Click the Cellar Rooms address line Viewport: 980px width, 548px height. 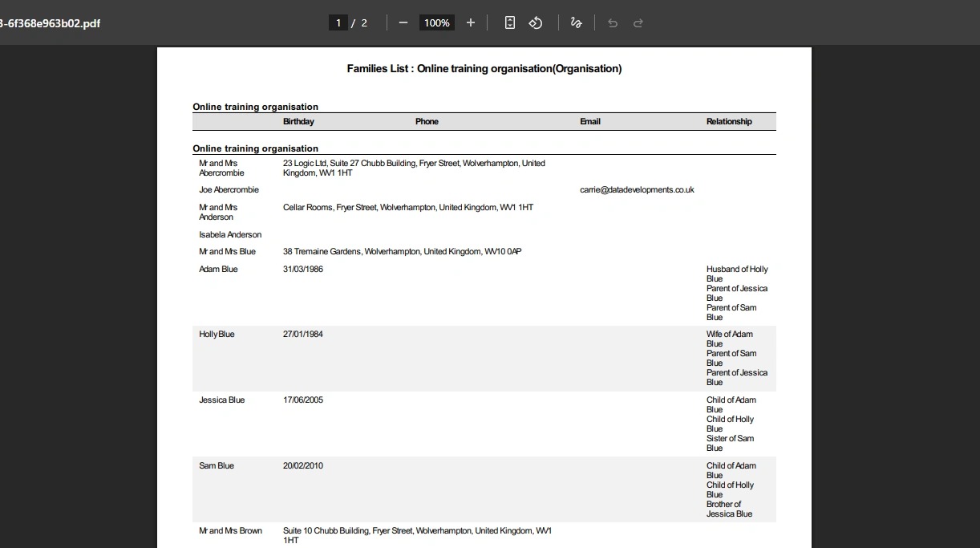coord(408,207)
